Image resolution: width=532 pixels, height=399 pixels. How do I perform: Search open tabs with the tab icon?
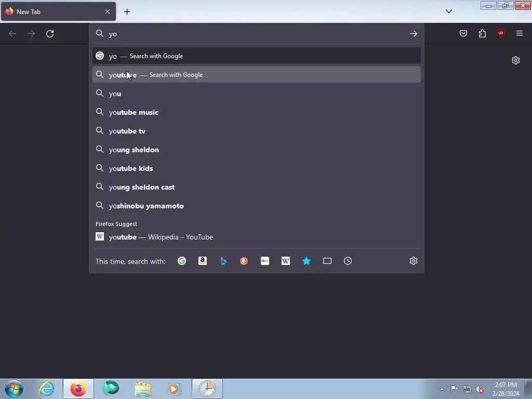[x=327, y=261]
